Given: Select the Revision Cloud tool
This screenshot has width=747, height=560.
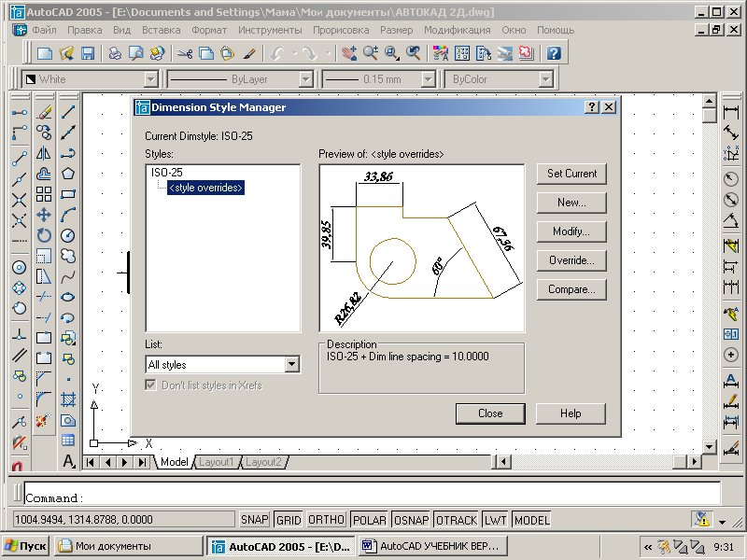Looking at the screenshot, I should [x=68, y=256].
